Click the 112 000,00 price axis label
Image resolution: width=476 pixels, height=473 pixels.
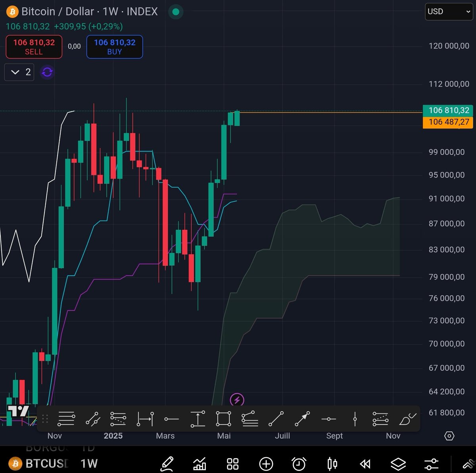tap(449, 84)
